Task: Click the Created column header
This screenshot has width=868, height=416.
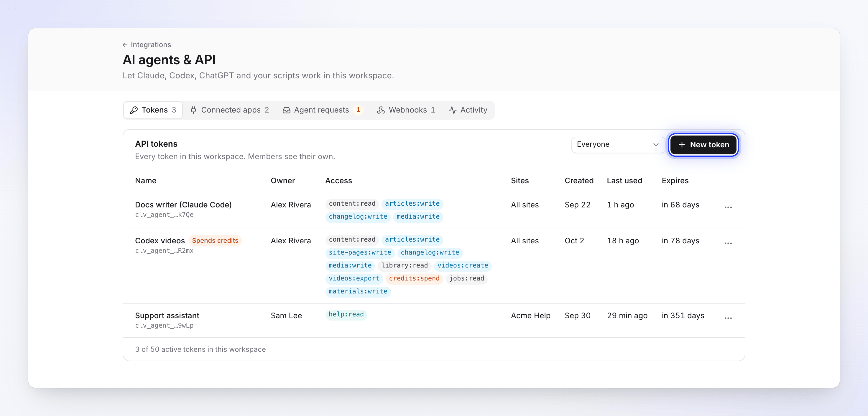Action: point(579,180)
